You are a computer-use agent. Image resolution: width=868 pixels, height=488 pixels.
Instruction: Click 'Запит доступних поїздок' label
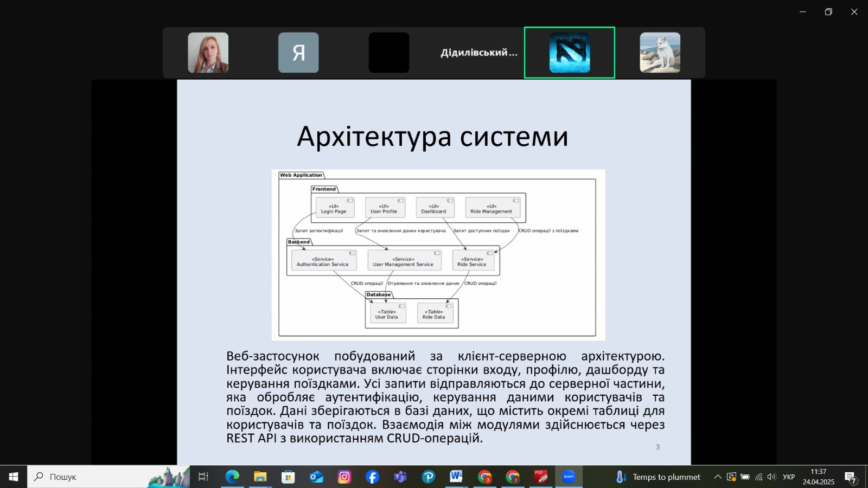482,230
